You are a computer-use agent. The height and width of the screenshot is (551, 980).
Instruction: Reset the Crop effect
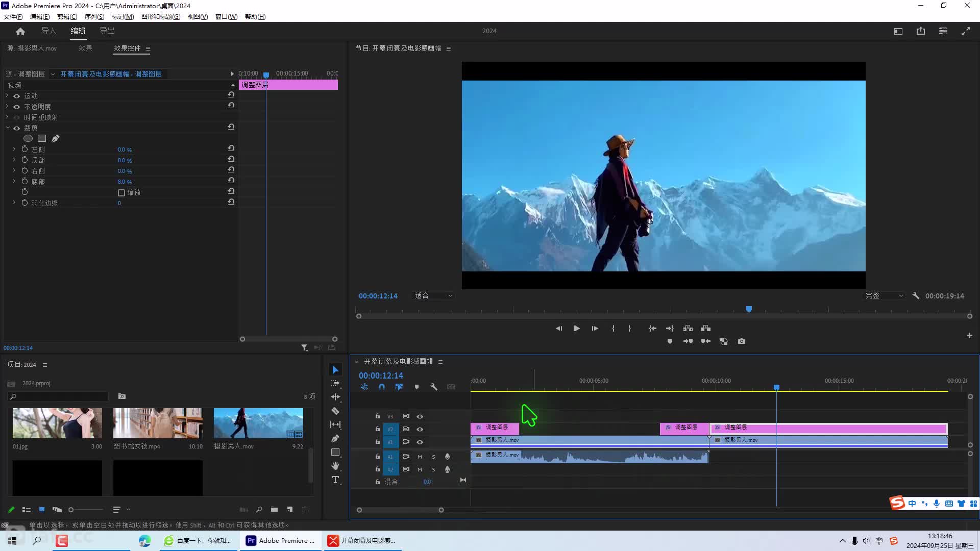coord(231,127)
